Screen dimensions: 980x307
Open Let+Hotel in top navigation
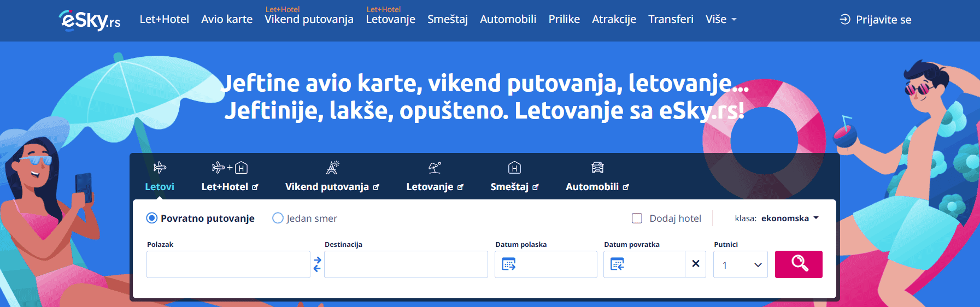164,20
